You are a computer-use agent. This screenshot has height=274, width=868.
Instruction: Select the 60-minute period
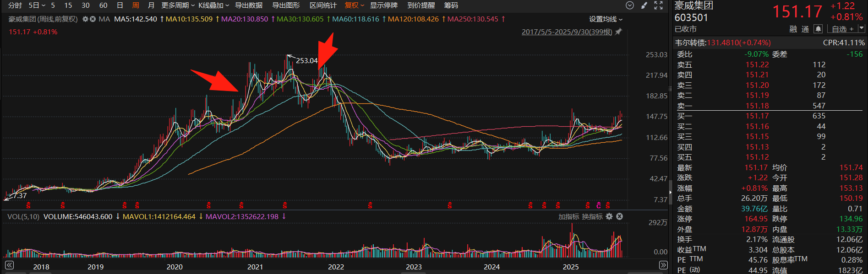[x=104, y=5]
